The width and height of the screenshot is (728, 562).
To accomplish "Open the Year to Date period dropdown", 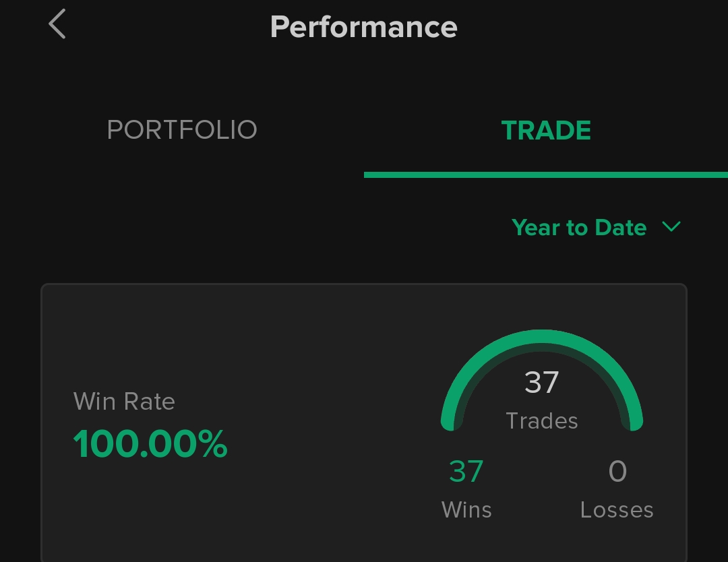I will coord(596,227).
